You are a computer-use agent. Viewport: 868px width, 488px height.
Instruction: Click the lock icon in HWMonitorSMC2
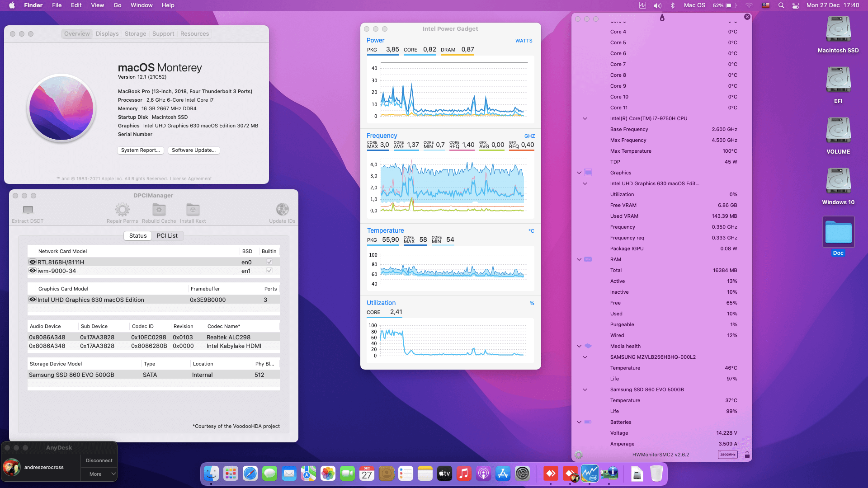tap(747, 455)
